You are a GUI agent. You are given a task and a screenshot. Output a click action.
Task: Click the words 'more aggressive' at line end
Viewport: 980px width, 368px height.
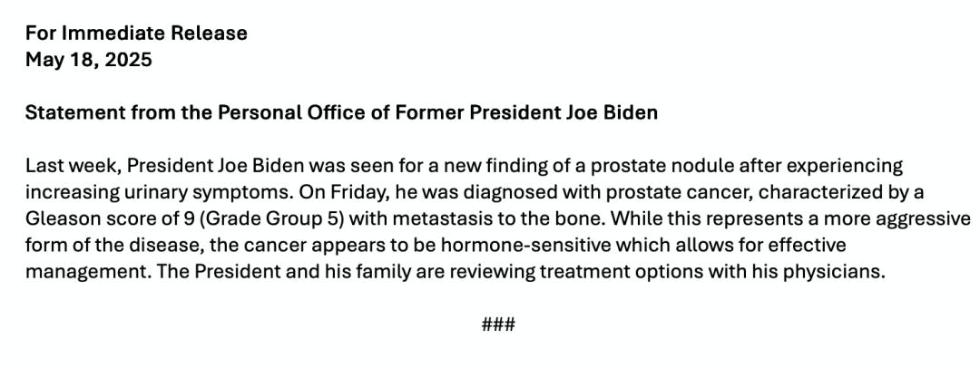tap(903, 220)
